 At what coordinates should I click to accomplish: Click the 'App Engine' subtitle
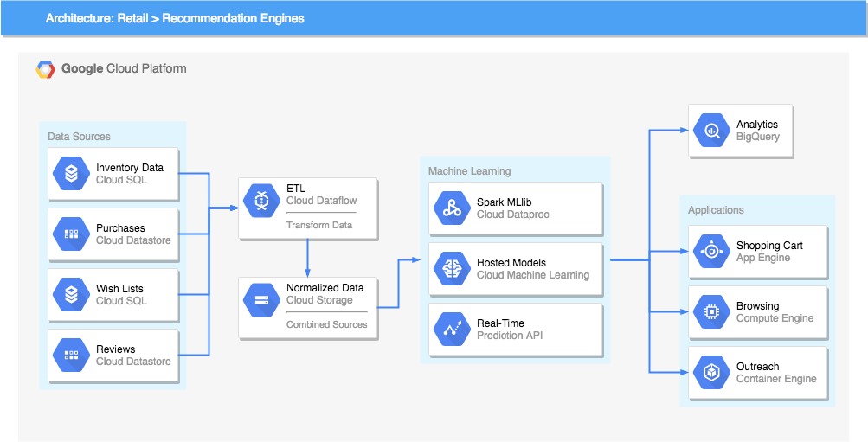[762, 258]
